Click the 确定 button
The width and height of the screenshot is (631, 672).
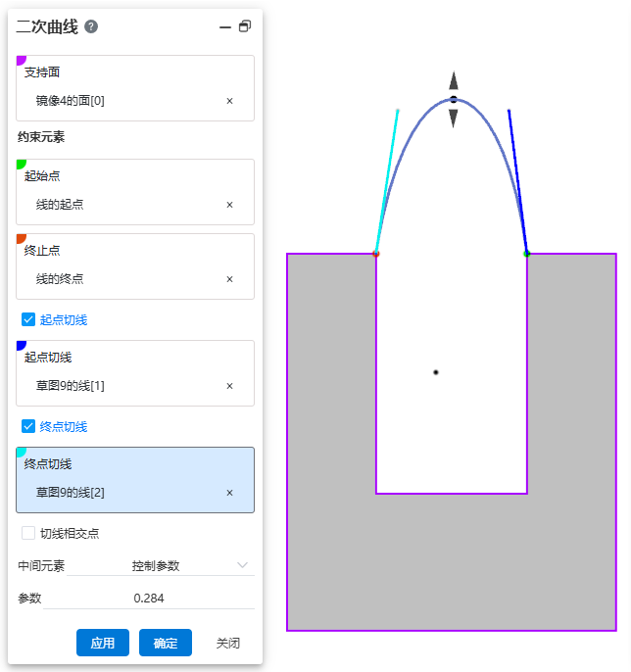pyautogui.click(x=166, y=644)
